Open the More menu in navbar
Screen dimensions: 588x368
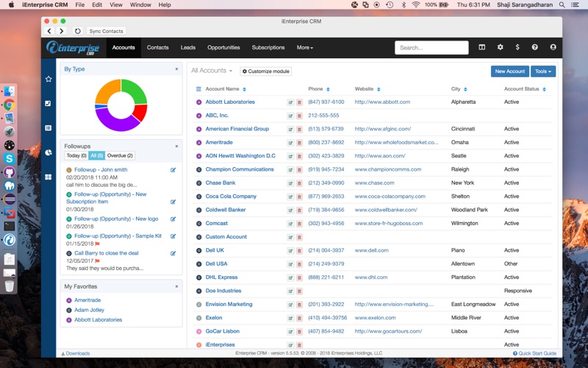click(x=304, y=48)
